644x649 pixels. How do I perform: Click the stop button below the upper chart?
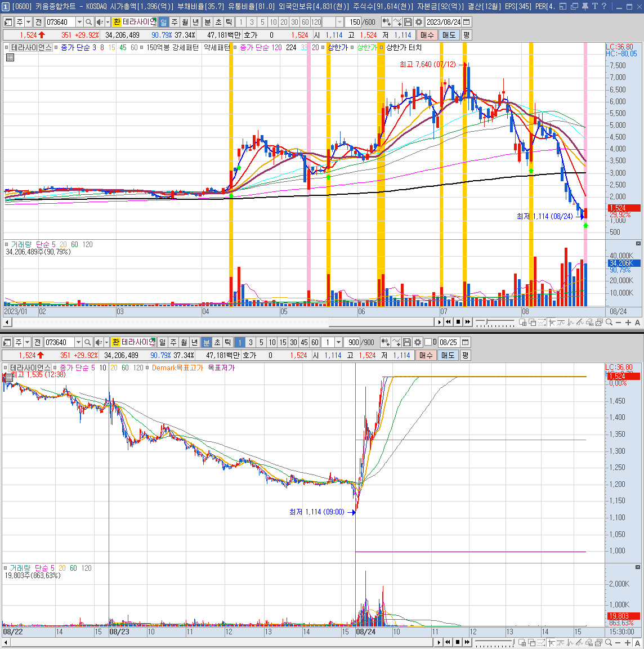(x=458, y=322)
